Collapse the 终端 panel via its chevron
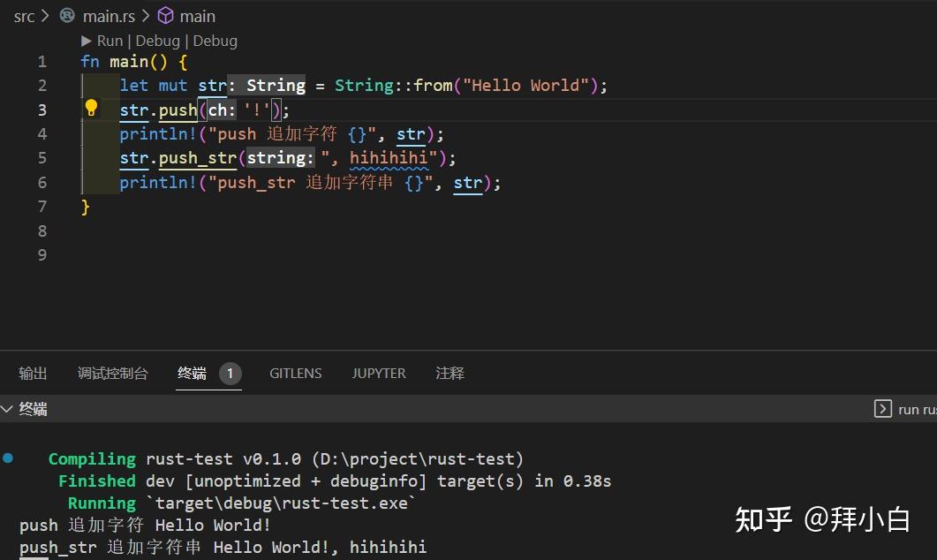The image size is (937, 560). pos(7,409)
